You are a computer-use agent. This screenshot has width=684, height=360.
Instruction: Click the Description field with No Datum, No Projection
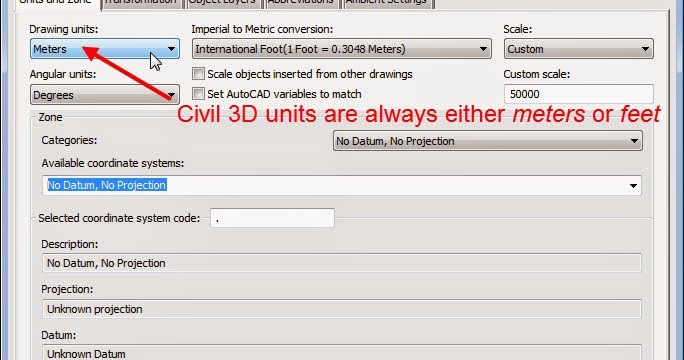coord(342,263)
